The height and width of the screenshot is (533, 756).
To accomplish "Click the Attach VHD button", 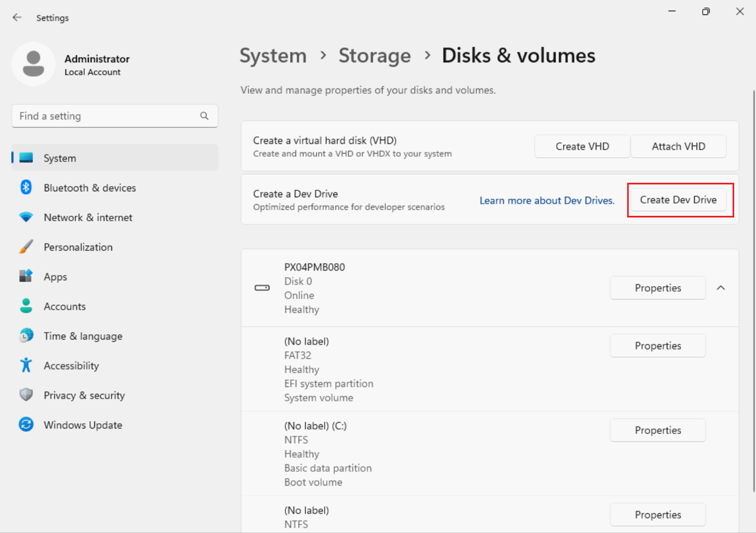I will click(x=678, y=146).
